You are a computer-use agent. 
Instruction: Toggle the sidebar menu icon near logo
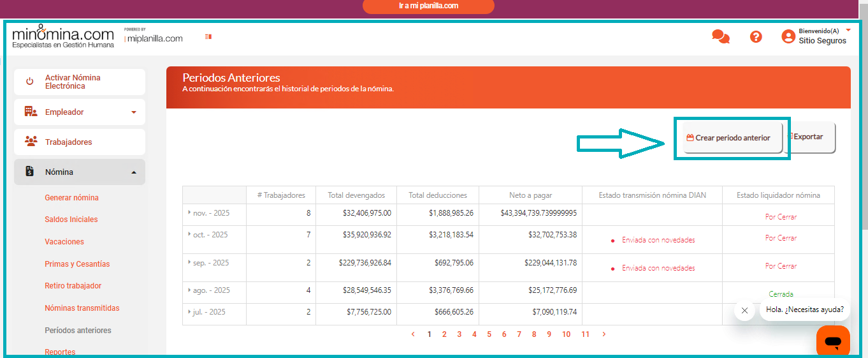pyautogui.click(x=208, y=37)
